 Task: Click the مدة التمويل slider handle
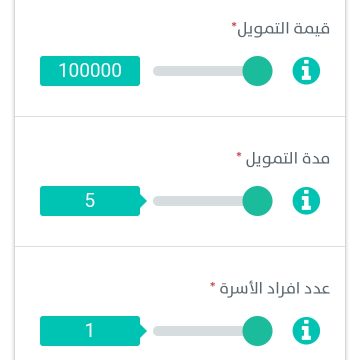[257, 201]
